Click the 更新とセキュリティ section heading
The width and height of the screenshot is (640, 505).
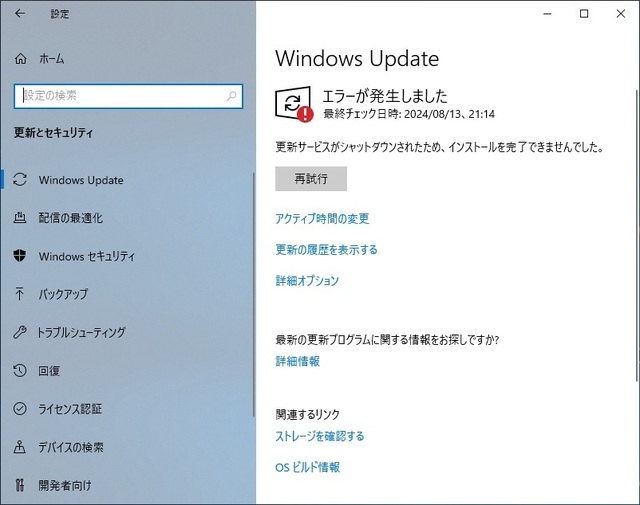tap(53, 133)
